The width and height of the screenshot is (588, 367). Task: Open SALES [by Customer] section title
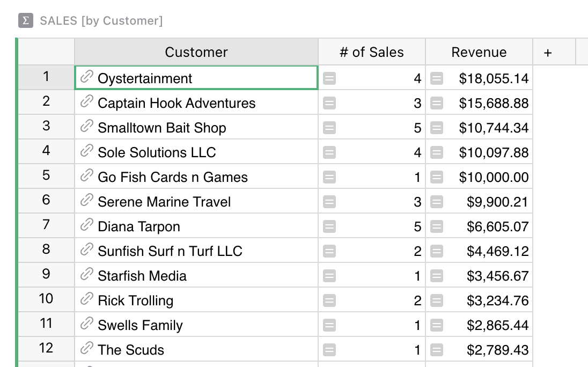tap(101, 20)
